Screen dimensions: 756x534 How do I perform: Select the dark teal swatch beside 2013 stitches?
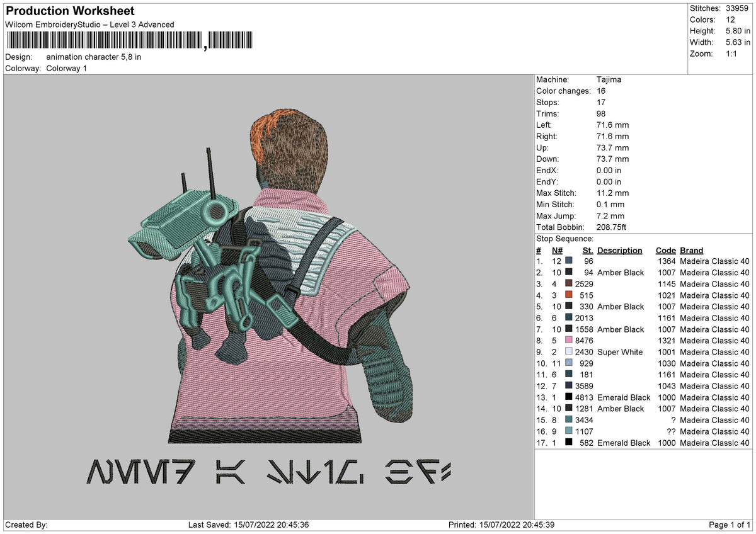click(x=569, y=317)
